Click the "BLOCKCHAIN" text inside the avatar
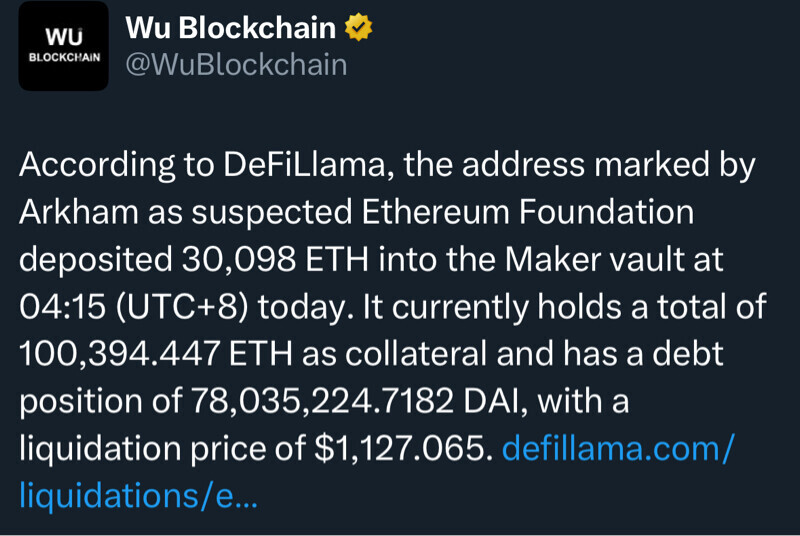The width and height of the screenshot is (800, 536). tap(64, 57)
